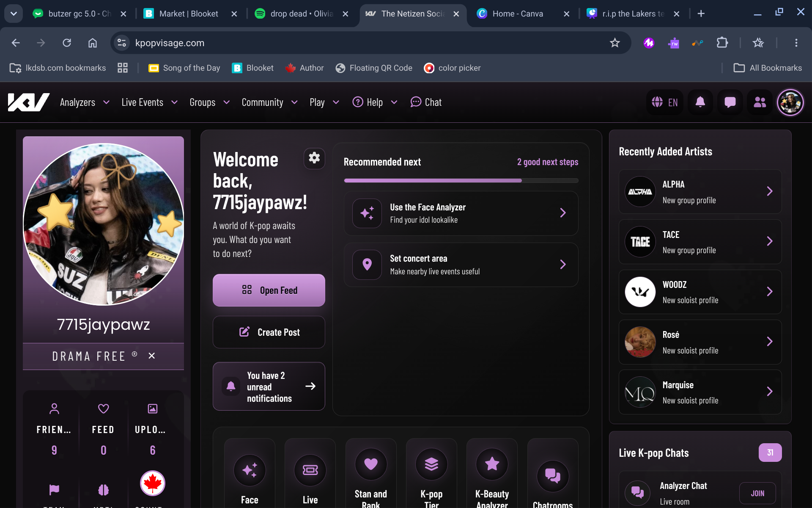Join the Analyzer Chat live room

pyautogui.click(x=757, y=493)
